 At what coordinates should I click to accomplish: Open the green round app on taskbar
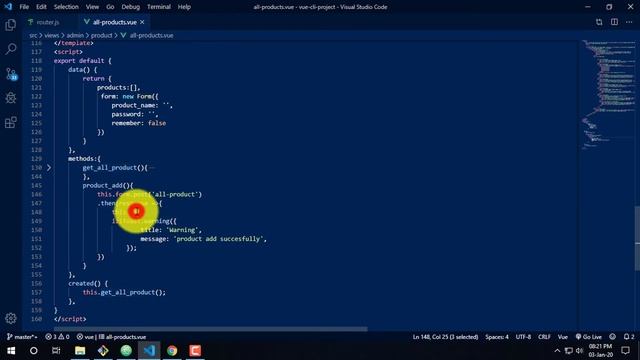(126, 351)
